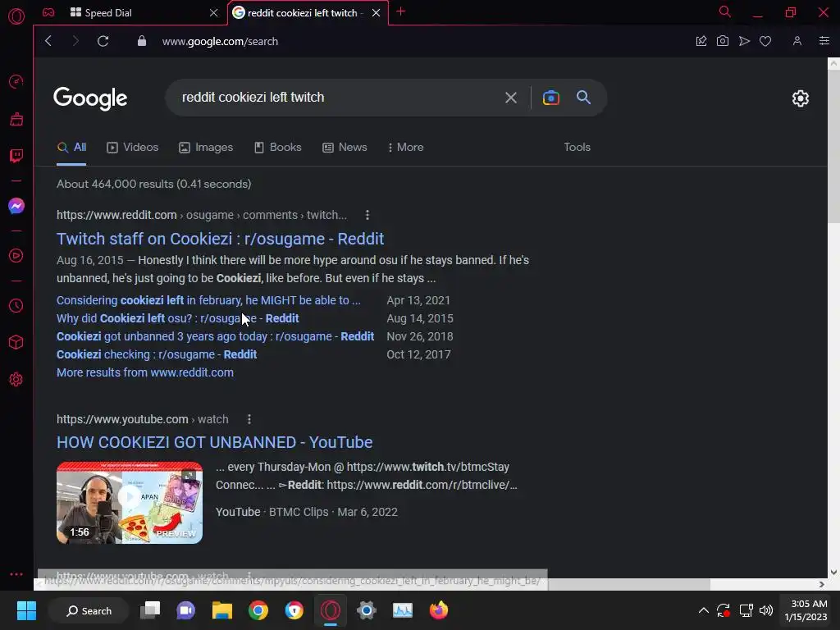
Task: Click the snapshot camera icon
Action: coord(722,41)
